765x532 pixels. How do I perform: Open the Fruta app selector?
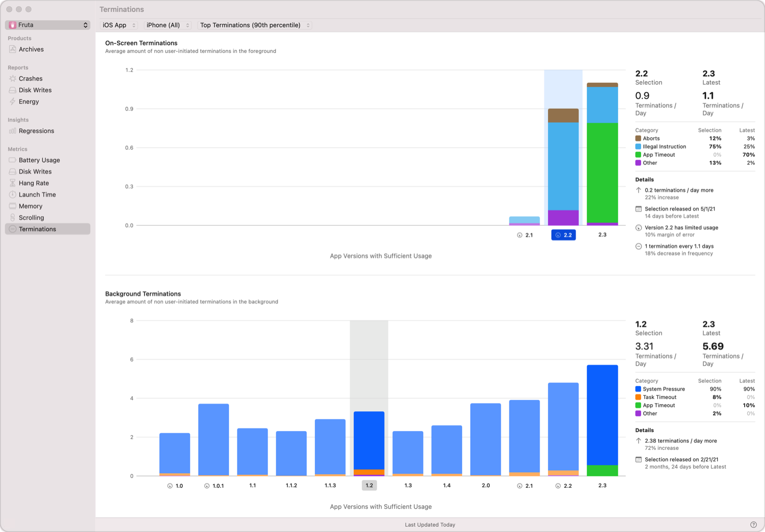coord(47,24)
